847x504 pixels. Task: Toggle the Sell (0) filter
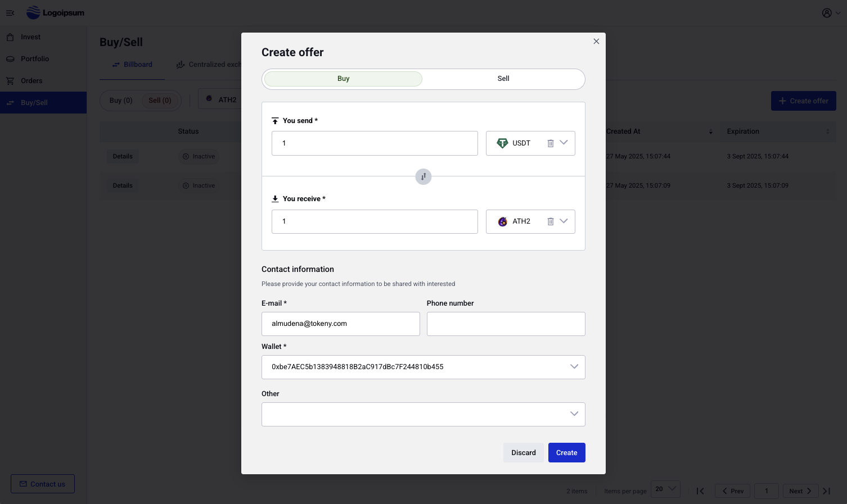(160, 100)
